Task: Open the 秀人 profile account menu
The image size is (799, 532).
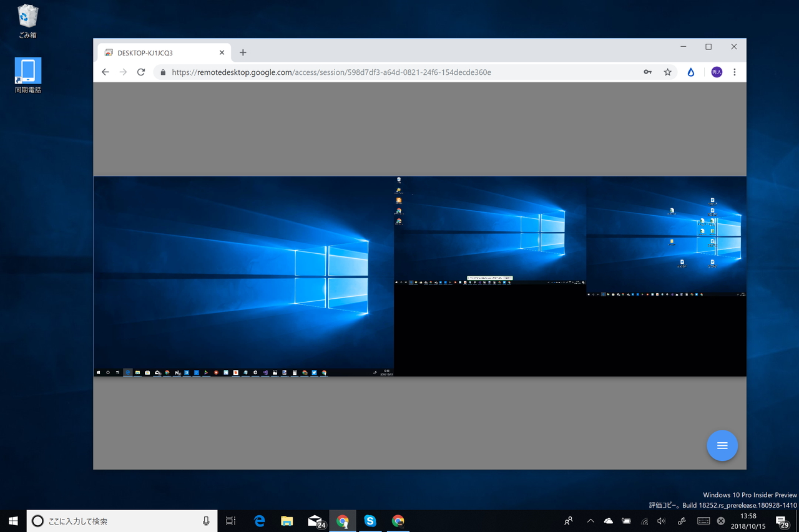Action: [716, 72]
